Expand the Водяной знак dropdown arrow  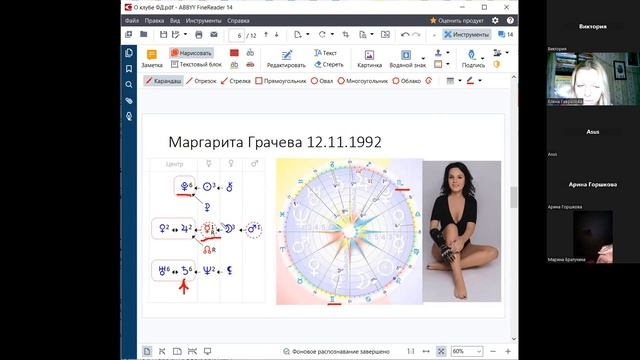tap(423, 58)
